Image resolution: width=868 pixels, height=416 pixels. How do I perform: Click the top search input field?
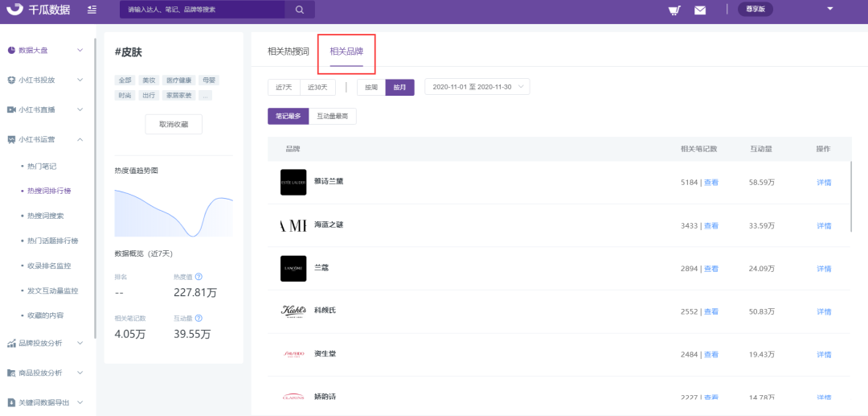pyautogui.click(x=201, y=10)
